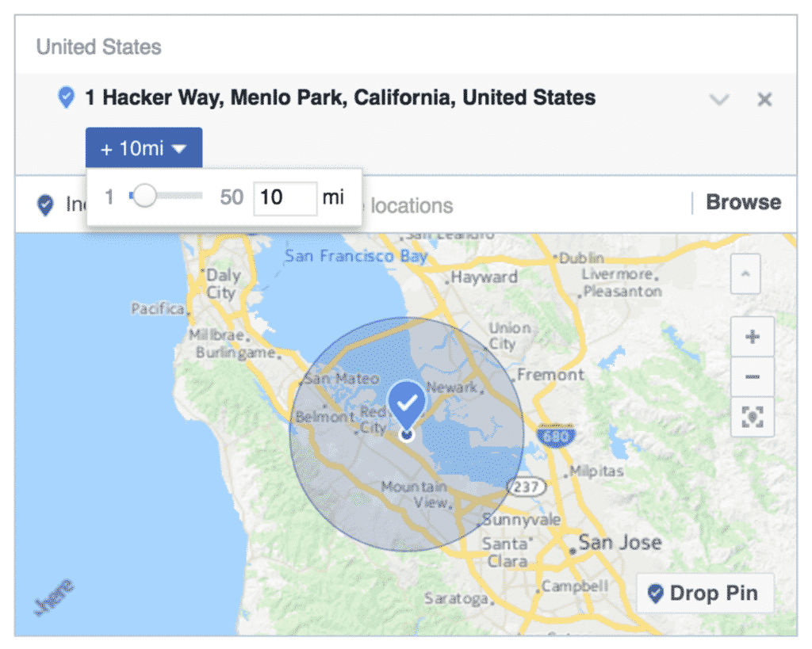The height and width of the screenshot is (649, 812).
Task: Click the 1 Hacker Way address text
Action: (x=340, y=97)
